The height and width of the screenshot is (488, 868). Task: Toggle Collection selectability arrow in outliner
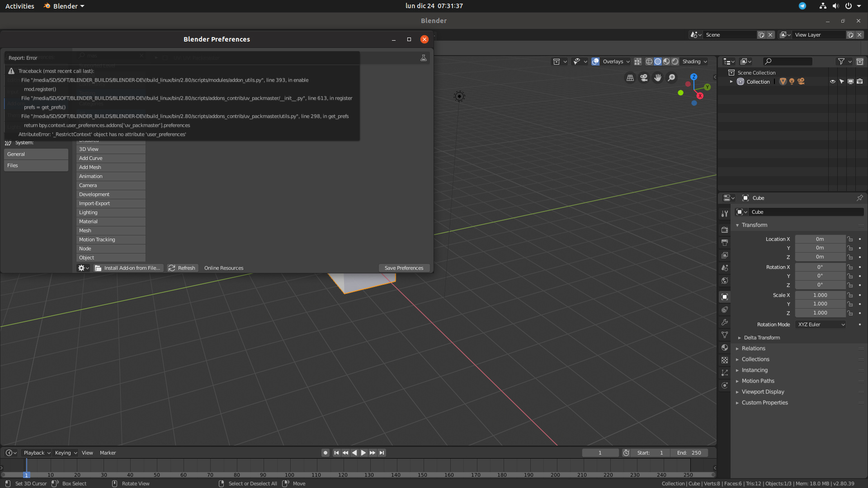pos(841,82)
